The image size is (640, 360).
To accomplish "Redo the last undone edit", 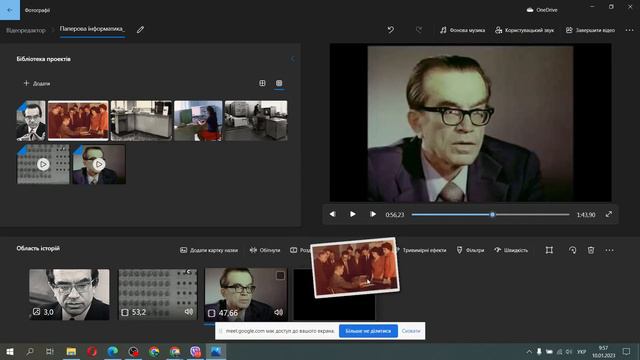I will pyautogui.click(x=419, y=30).
